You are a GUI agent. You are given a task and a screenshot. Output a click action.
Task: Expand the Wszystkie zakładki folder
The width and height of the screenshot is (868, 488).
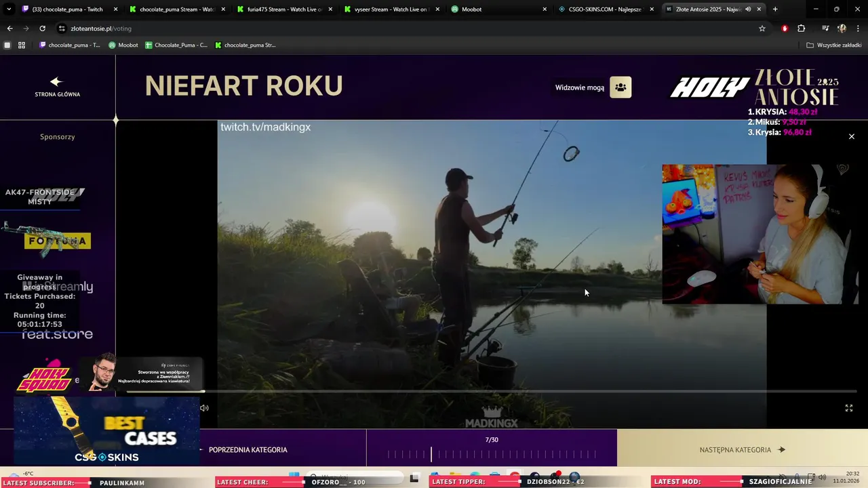(834, 45)
